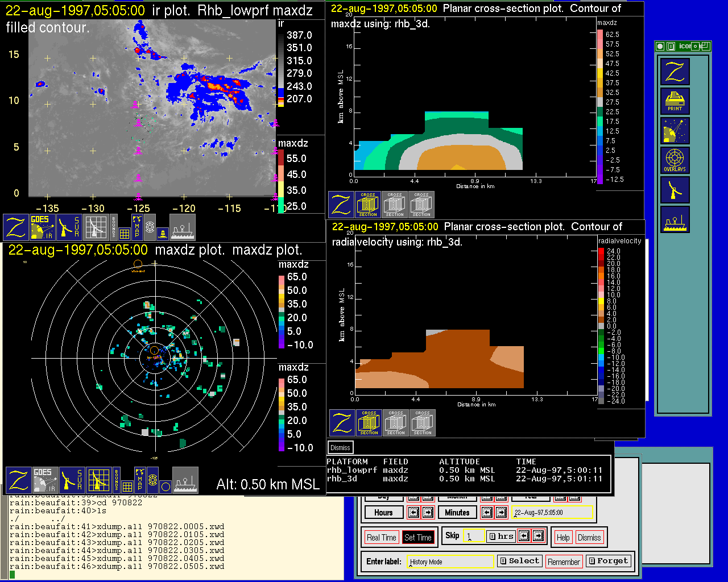Viewport: 728px width, 582px height.
Task: Select the yellow cross section icon under the radialvelocity plot
Action: 369,423
